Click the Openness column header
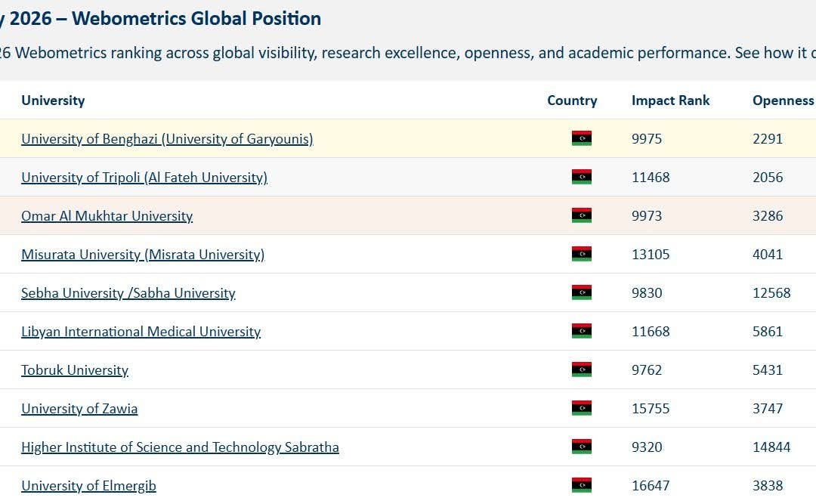 784,100
